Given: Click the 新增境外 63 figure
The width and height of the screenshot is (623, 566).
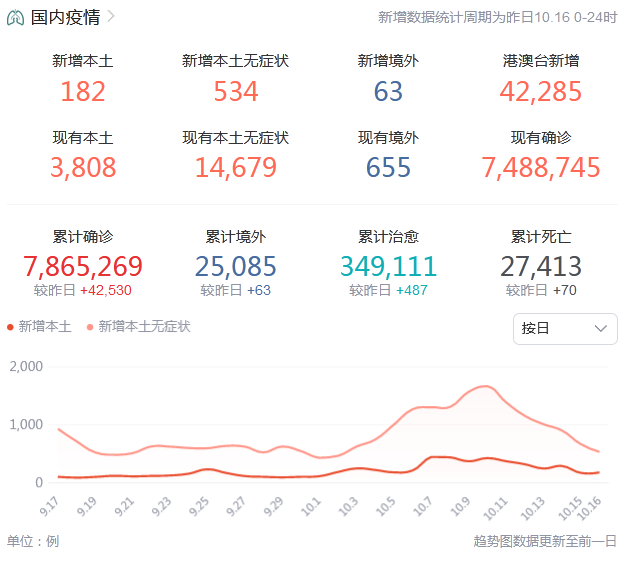Looking at the screenshot, I should (388, 91).
